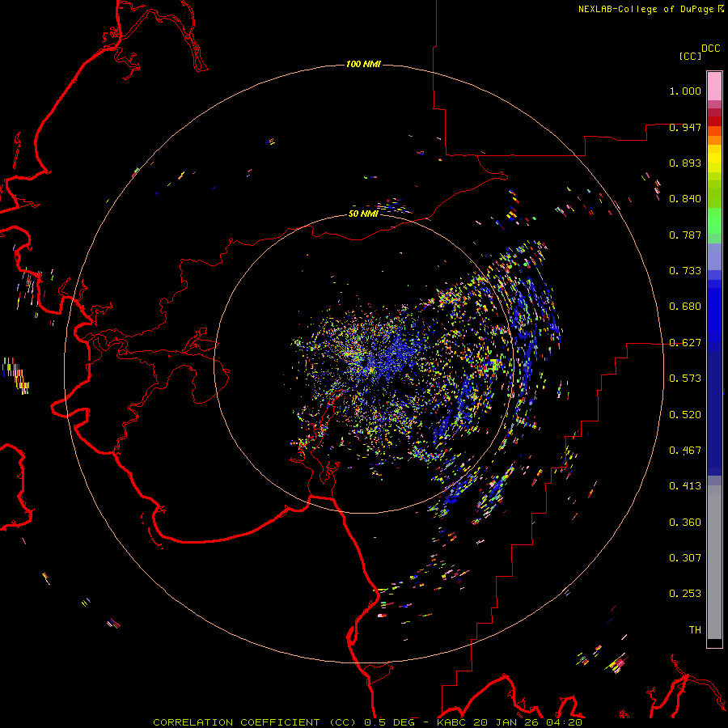Click the 20 JAN 26 04:20 timestamp

click(528, 722)
